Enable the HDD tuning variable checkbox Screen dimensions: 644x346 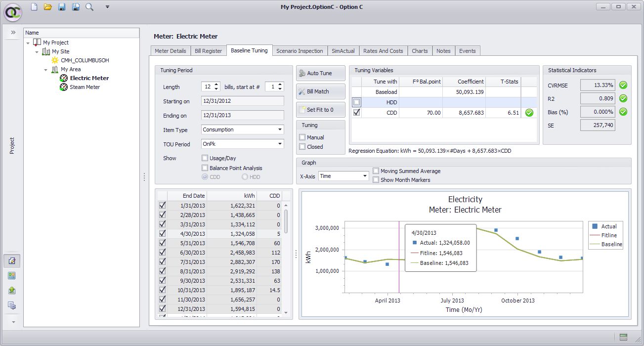(357, 102)
